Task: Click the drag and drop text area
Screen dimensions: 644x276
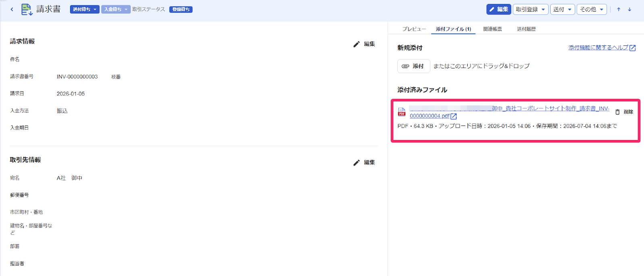Action: click(x=481, y=66)
